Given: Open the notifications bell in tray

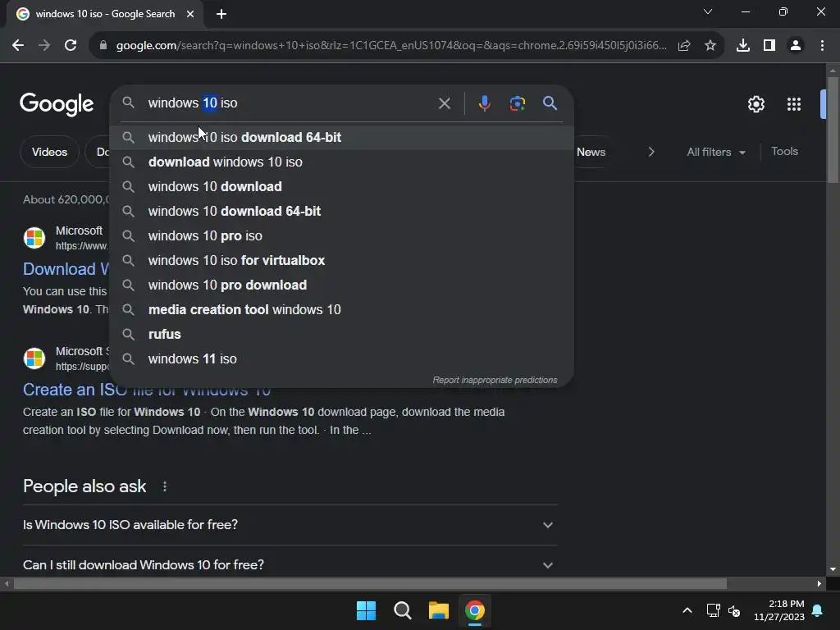Looking at the screenshot, I should click(x=818, y=610).
